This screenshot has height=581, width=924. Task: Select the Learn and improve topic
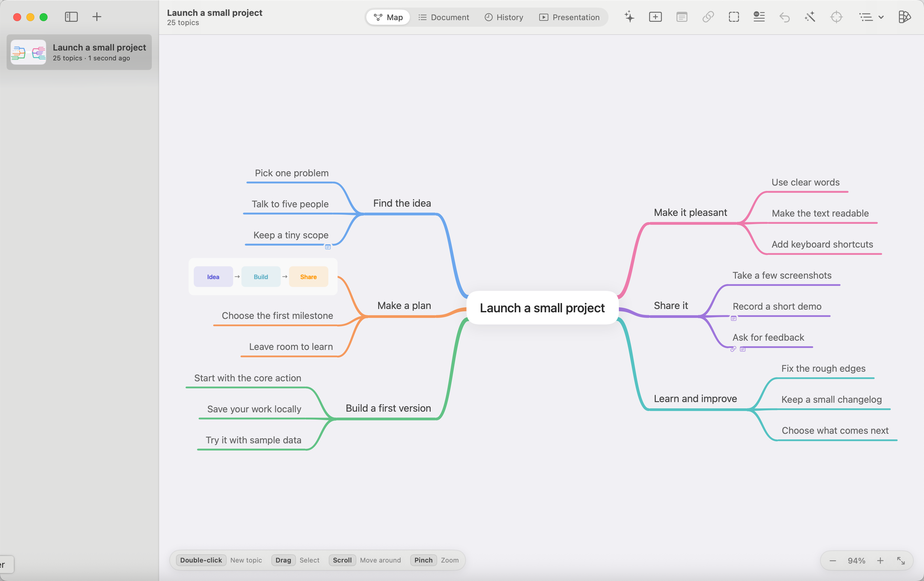[695, 399]
